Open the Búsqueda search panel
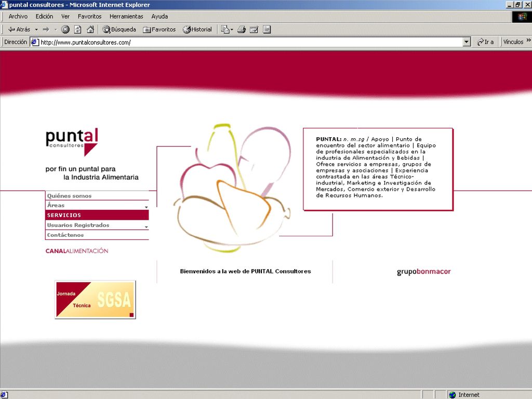The width and height of the screenshot is (532, 399). pos(119,30)
